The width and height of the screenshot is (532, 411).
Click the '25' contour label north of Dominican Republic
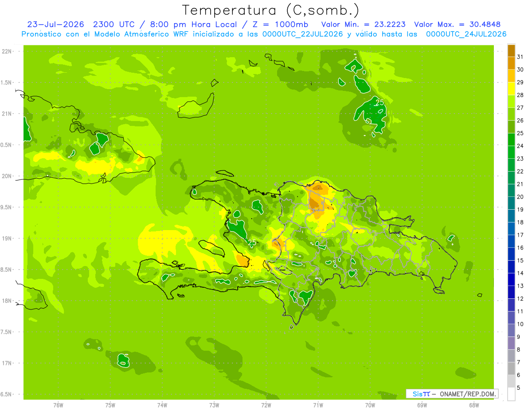pos(380,102)
